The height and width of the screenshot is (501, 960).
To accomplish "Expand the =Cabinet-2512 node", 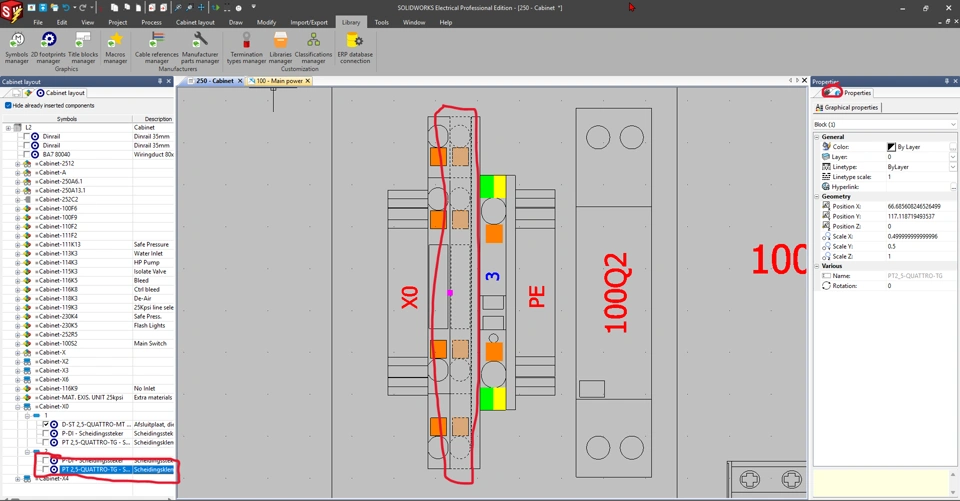I will [x=18, y=164].
